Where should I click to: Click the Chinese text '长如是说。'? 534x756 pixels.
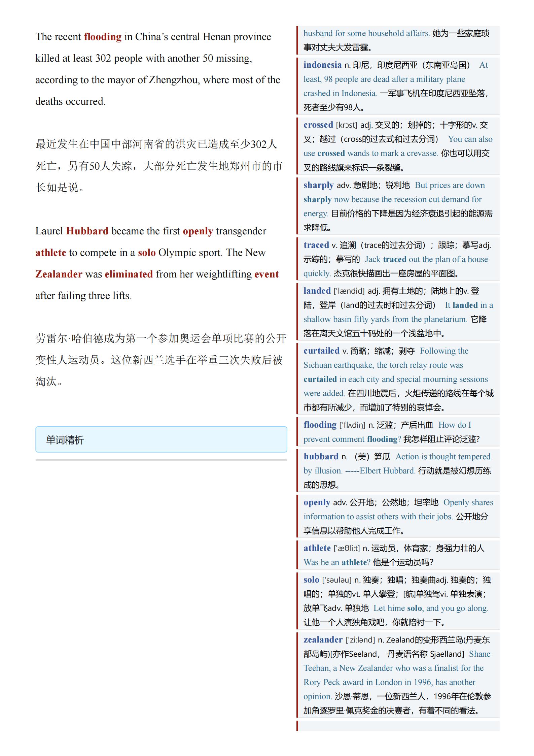pyautogui.click(x=60, y=187)
